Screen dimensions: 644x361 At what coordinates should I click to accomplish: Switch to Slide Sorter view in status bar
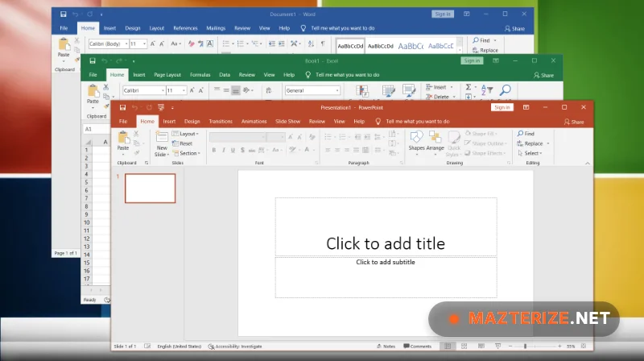tap(464, 346)
